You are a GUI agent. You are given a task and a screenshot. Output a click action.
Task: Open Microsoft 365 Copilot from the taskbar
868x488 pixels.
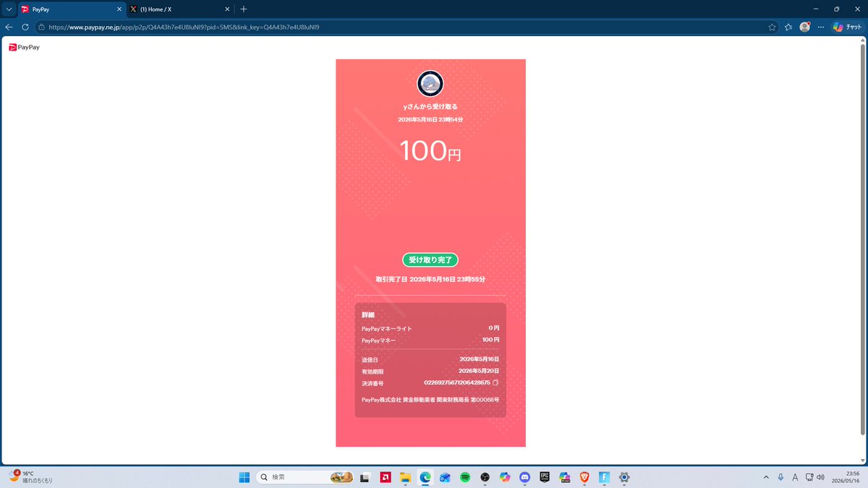[x=565, y=477]
